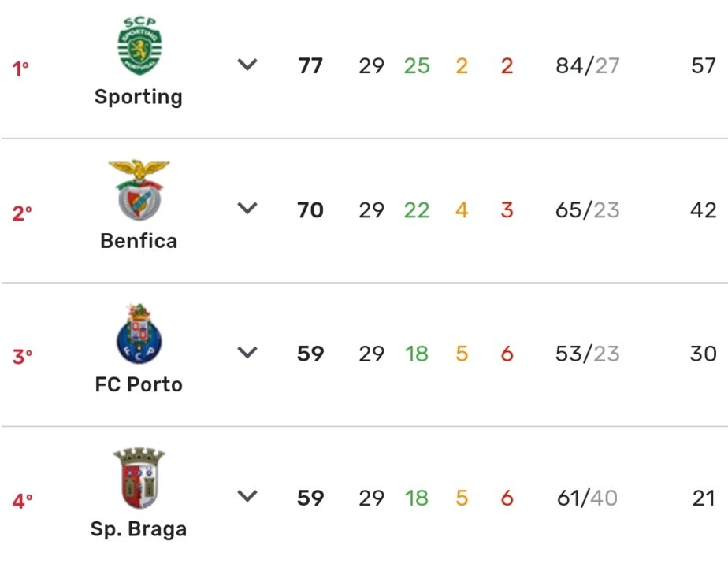The image size is (728, 567).
Task: Click Benfica's 70 points total
Action: pos(310,210)
